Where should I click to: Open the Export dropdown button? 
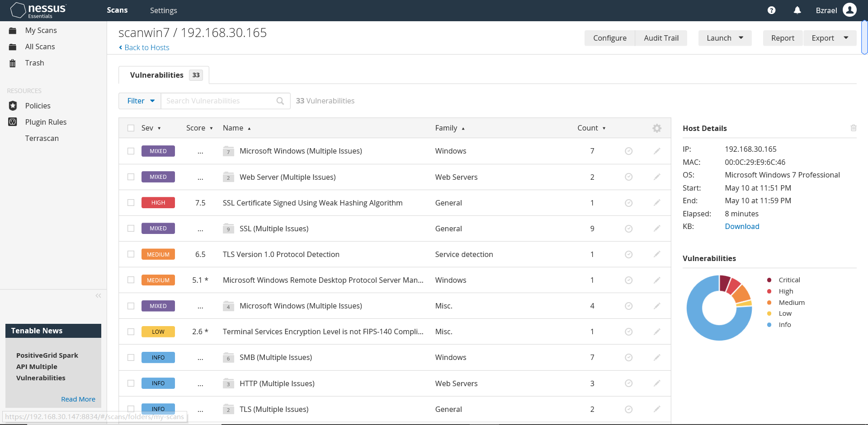point(830,38)
